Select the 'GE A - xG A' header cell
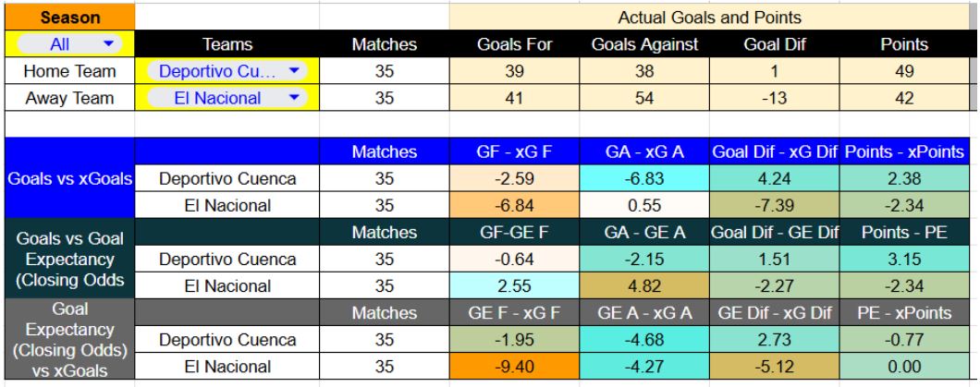The image size is (980, 387). coord(646,313)
